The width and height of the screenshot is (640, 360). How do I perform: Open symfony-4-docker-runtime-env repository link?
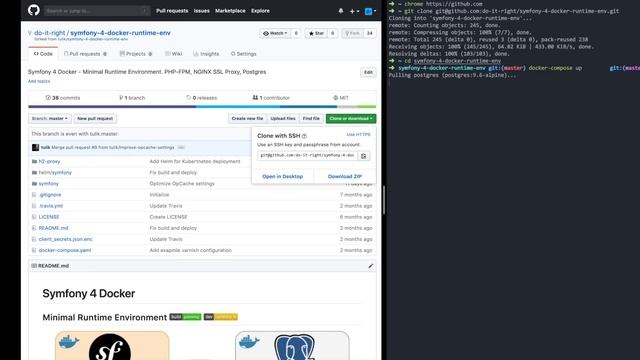[120, 33]
